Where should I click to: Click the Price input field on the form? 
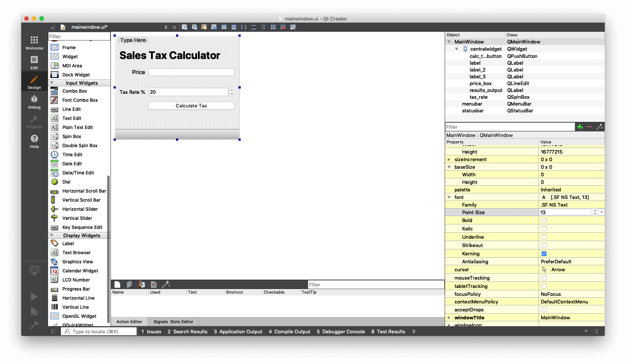(x=192, y=72)
